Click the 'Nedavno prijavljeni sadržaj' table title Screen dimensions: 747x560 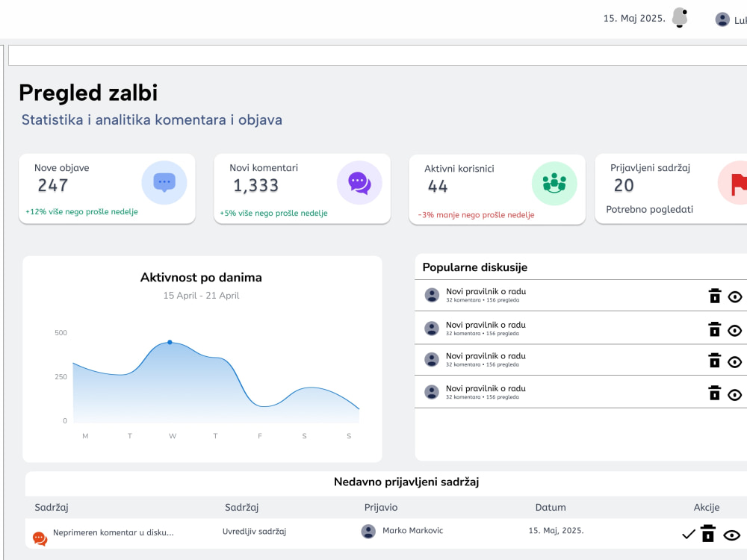(406, 482)
